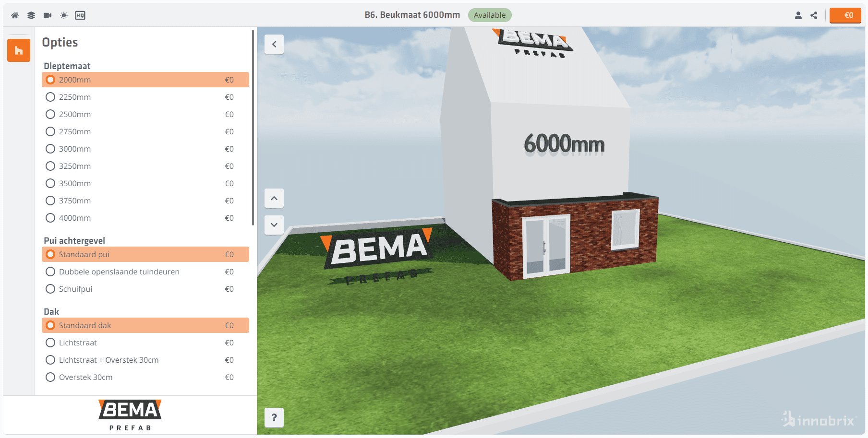Image resolution: width=868 pixels, height=438 pixels.
Task: Click the orange €0 price button
Action: pyautogui.click(x=845, y=15)
